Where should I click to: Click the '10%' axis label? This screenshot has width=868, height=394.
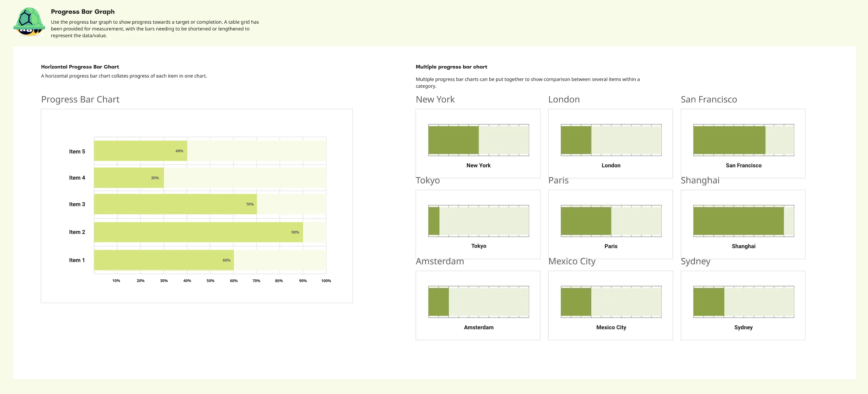pyautogui.click(x=116, y=281)
